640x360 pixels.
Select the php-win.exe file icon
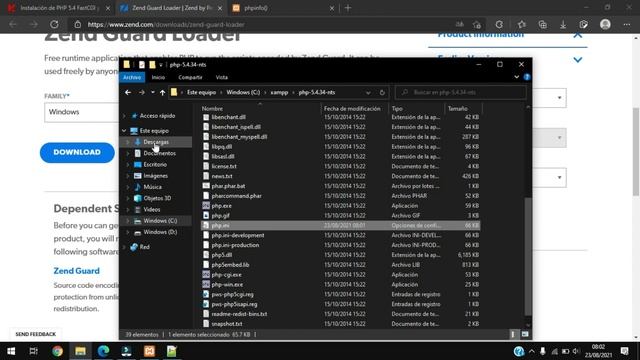206,284
